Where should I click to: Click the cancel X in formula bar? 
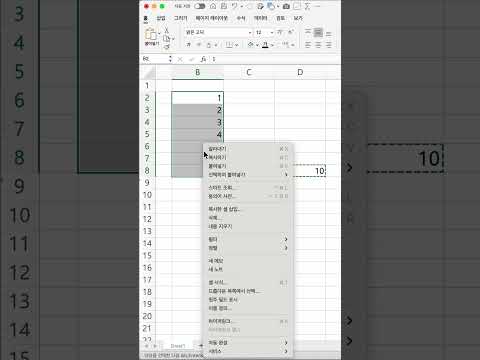tap(180, 59)
